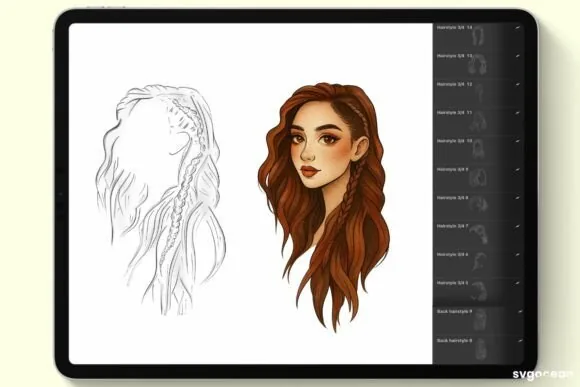Image resolution: width=580 pixels, height=387 pixels.
Task: Select the Hairstyle 3/4 10 brush preview thumbnail
Action: coord(478,149)
